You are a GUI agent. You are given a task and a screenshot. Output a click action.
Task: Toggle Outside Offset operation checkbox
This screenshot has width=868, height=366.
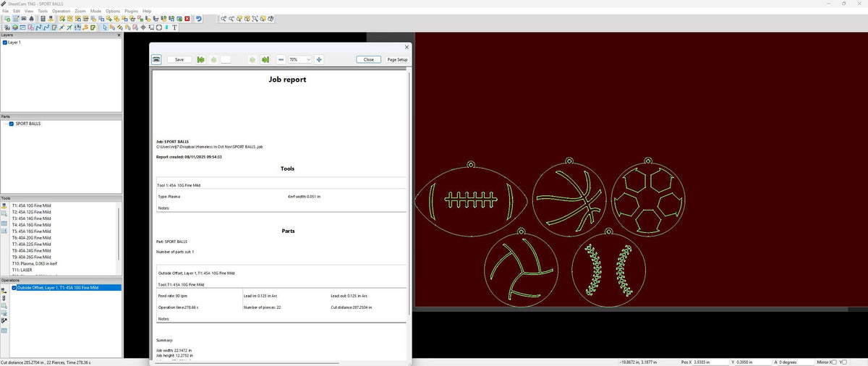coord(14,288)
